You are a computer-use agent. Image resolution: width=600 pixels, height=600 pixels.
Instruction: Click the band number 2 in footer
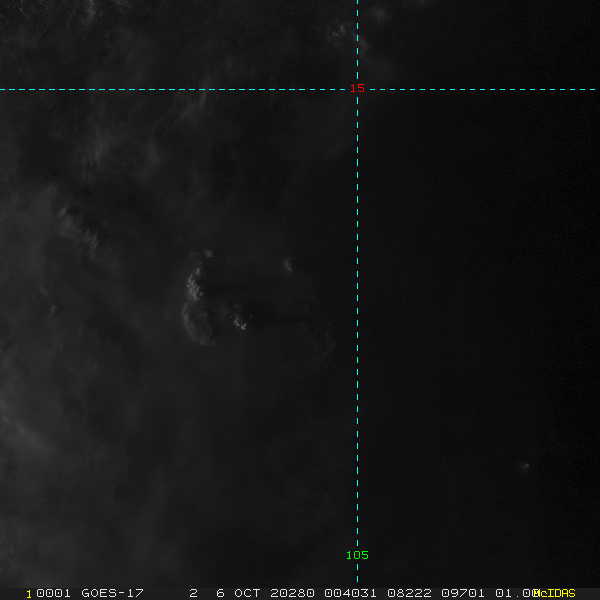(193, 593)
